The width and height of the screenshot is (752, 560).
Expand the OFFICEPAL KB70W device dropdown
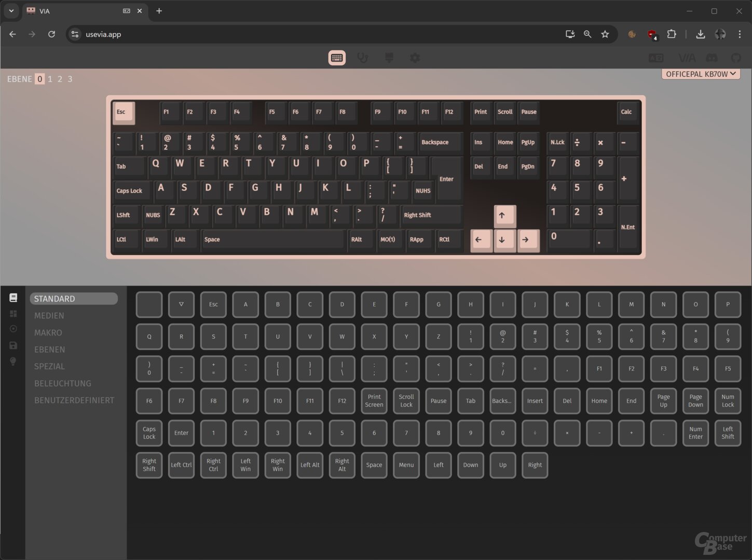[700, 74]
